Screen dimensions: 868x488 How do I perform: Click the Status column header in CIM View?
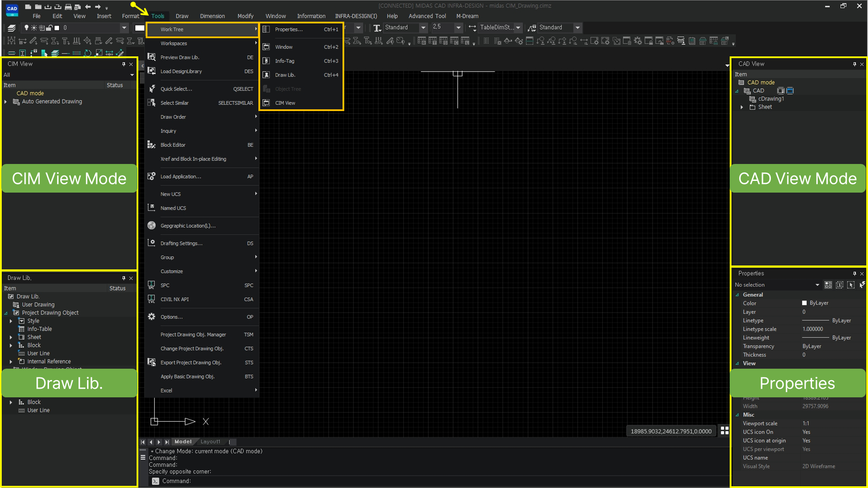pos(115,85)
